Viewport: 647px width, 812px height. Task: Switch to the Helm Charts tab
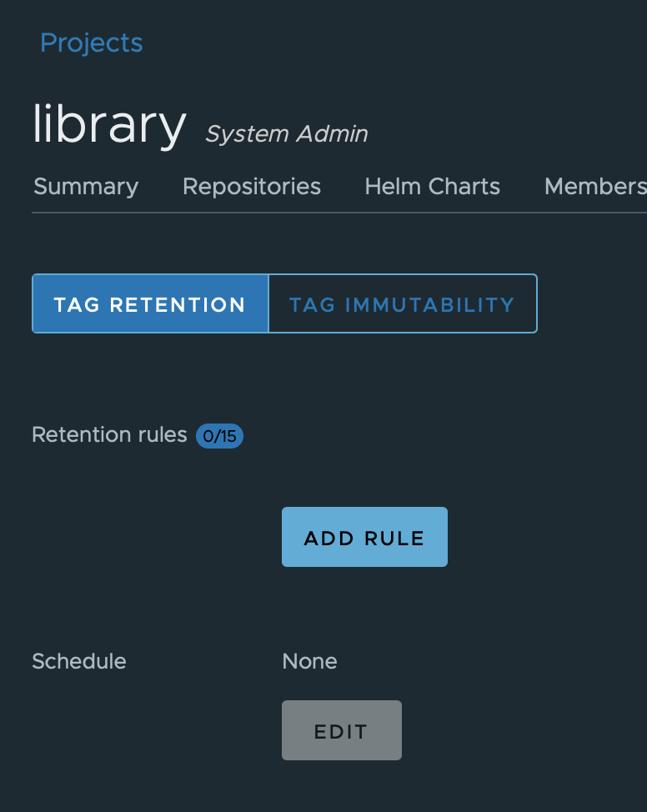click(x=432, y=187)
